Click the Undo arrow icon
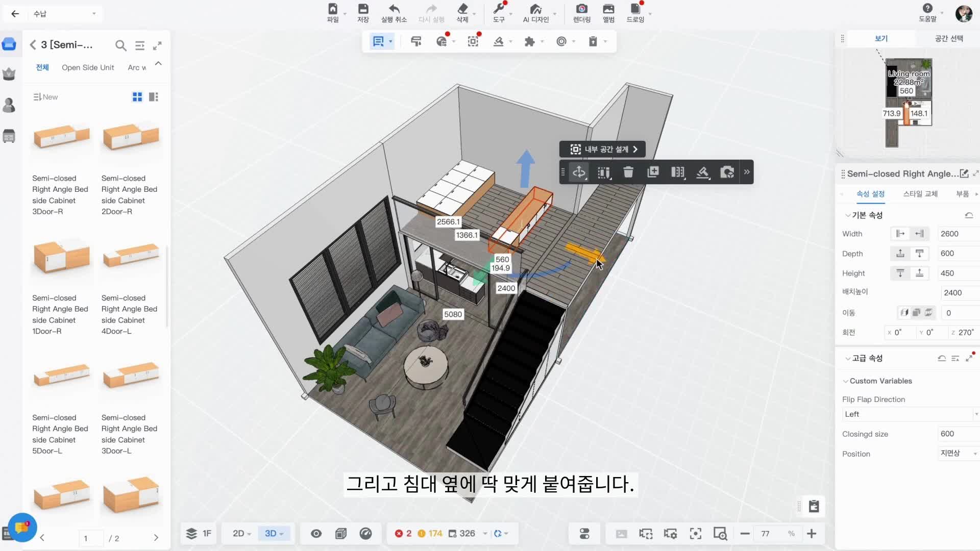Image resolution: width=980 pixels, height=551 pixels. [394, 9]
